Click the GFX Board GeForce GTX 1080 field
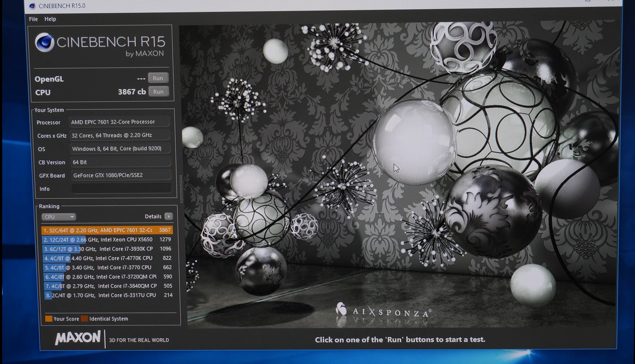Screen dimensions: 635x364 121,175
